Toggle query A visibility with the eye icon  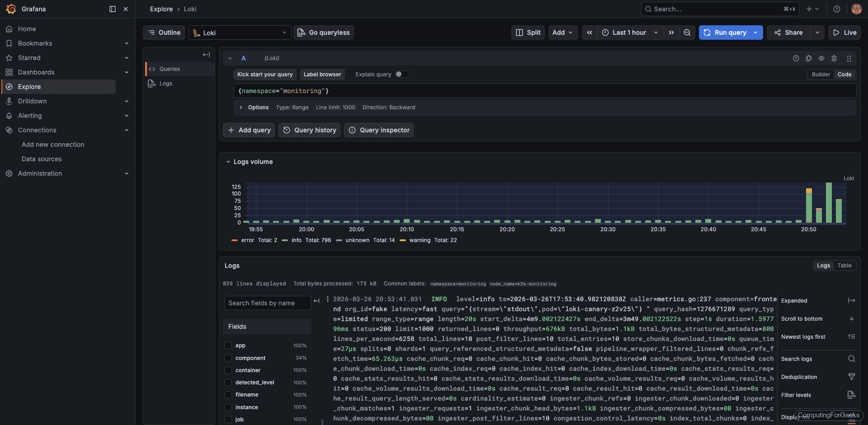coord(821,58)
